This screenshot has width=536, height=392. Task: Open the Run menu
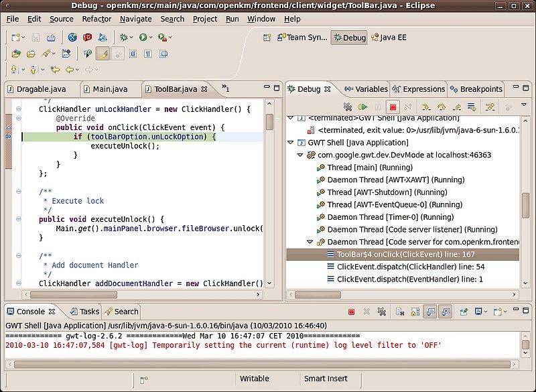coord(232,19)
